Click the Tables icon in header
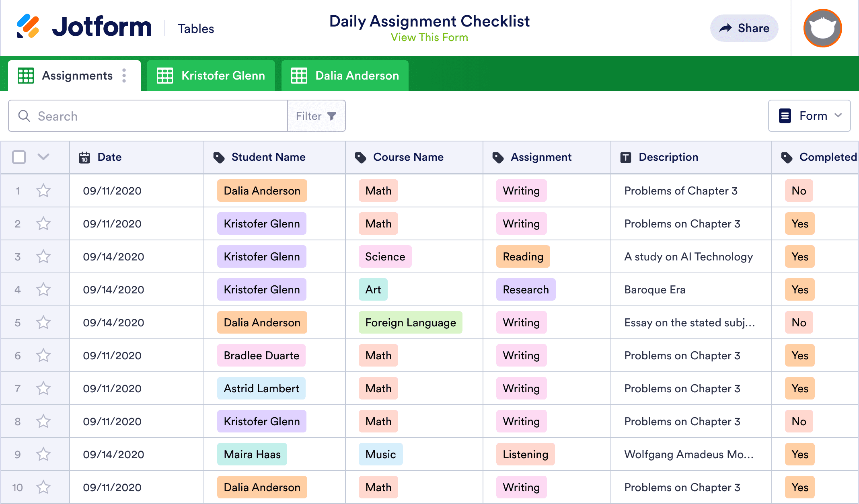Viewport: 859px width, 504px height. [x=195, y=28]
